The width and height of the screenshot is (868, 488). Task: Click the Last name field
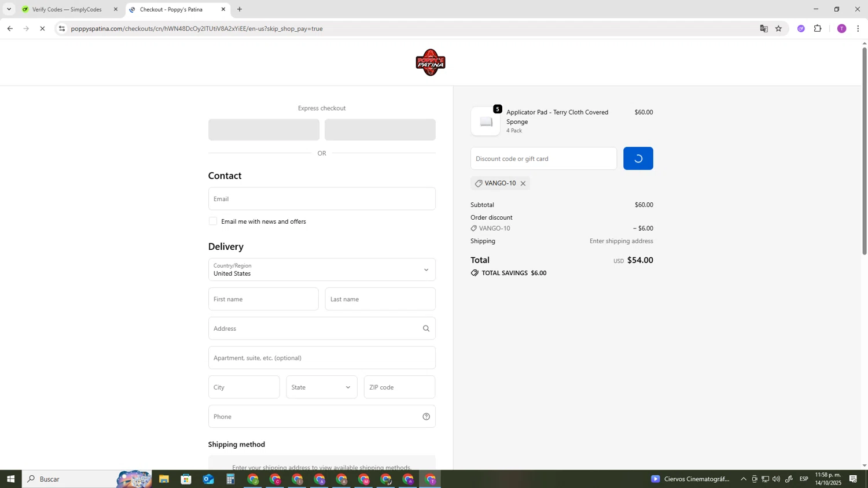pos(380,299)
